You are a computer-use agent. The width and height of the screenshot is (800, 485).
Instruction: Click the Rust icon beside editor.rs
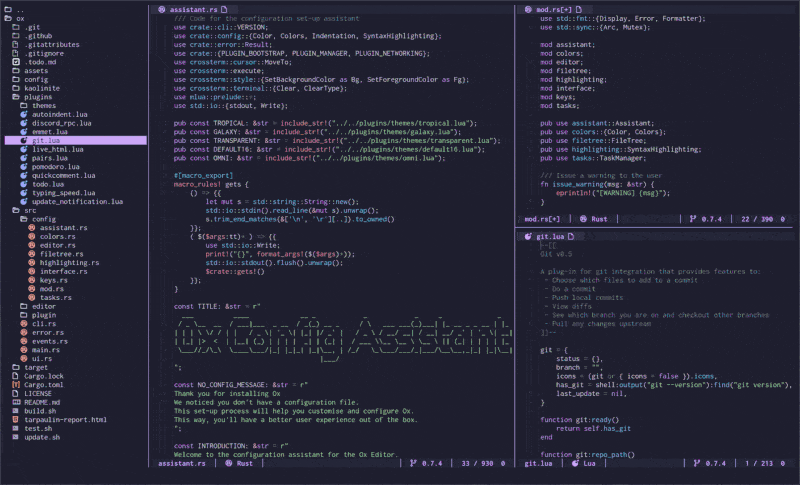tap(32, 245)
